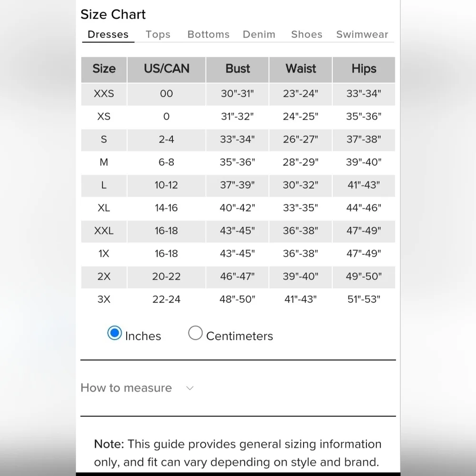Image resolution: width=476 pixels, height=476 pixels.
Task: Select the Dresses tab
Action: click(108, 34)
